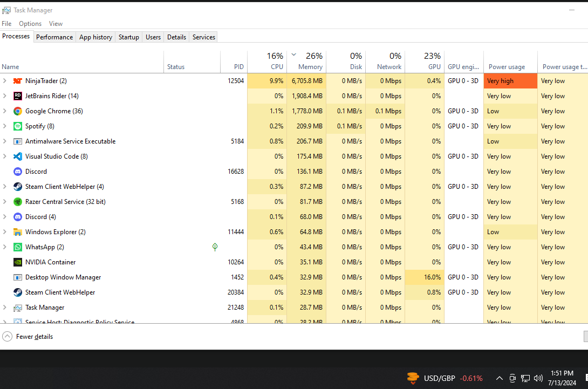The height and width of the screenshot is (389, 588).
Task: Click the Spotify process icon
Action: tap(18, 126)
